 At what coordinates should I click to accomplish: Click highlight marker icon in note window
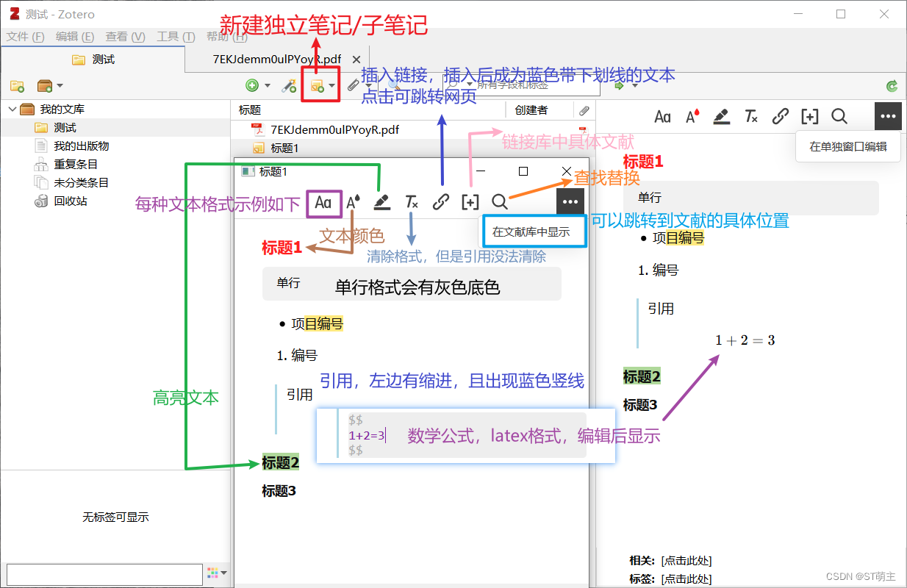coord(381,202)
